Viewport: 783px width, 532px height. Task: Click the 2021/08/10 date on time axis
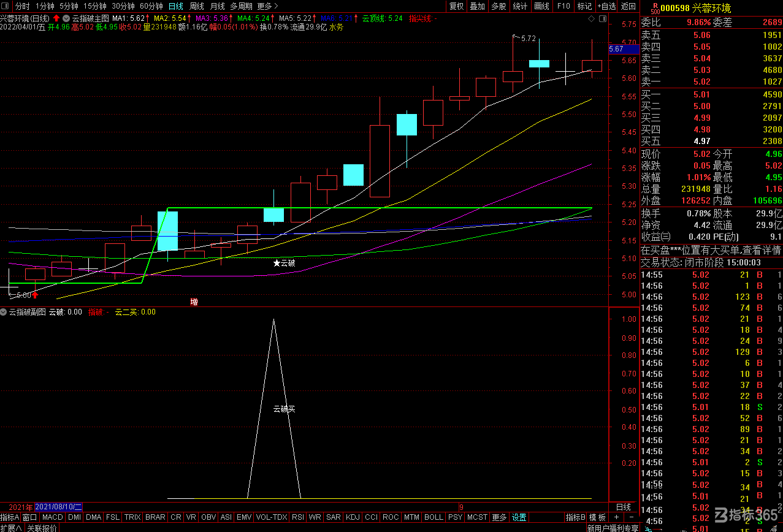tap(59, 507)
